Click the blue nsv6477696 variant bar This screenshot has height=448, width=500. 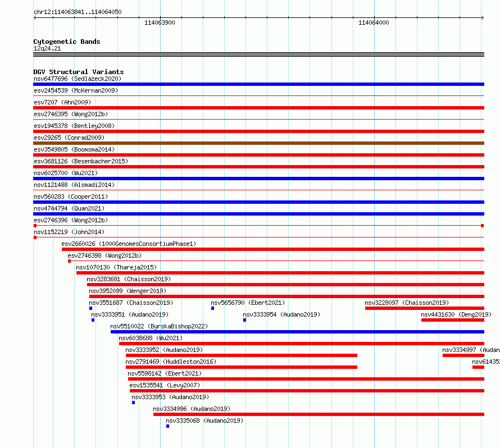coord(258,84)
